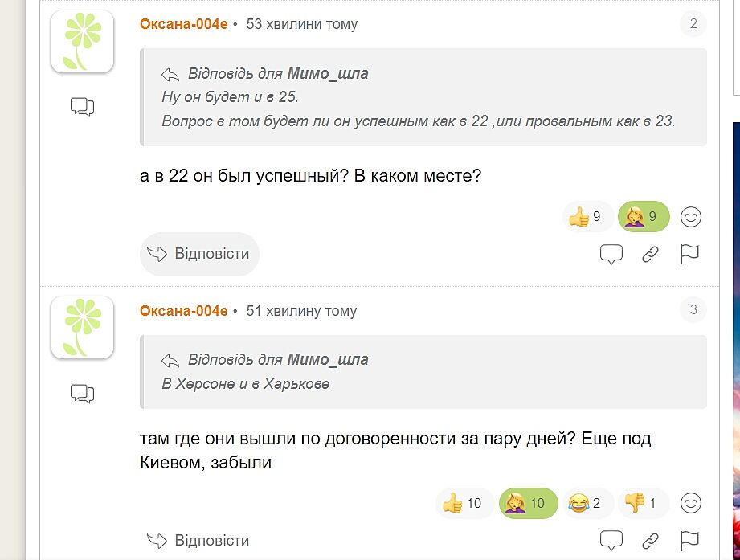The image size is (740, 560).
Task: Click the comment number 3 badge
Action: (693, 310)
